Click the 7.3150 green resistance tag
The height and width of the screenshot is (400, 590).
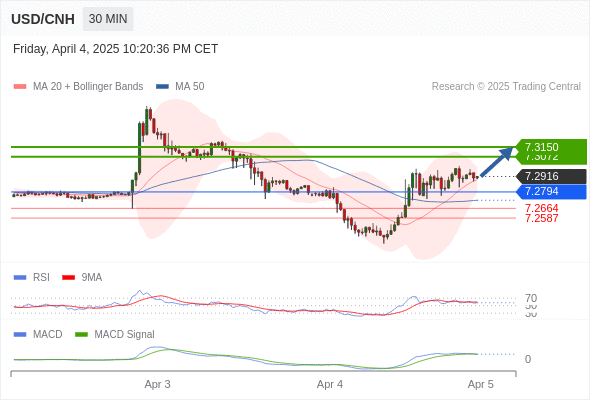tap(551, 147)
